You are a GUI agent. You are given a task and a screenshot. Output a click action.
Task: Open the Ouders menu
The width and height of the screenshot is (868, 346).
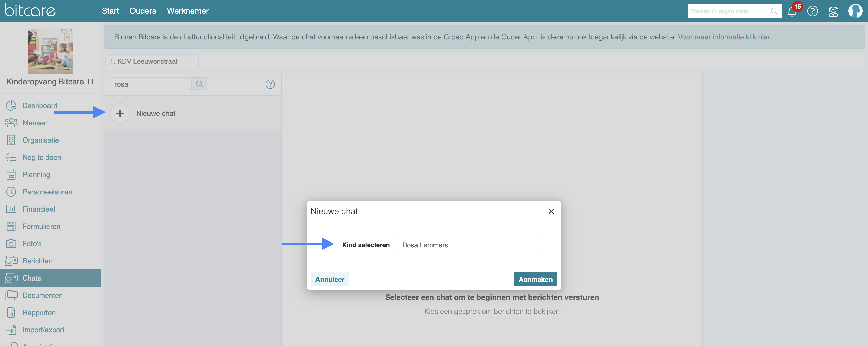point(143,11)
